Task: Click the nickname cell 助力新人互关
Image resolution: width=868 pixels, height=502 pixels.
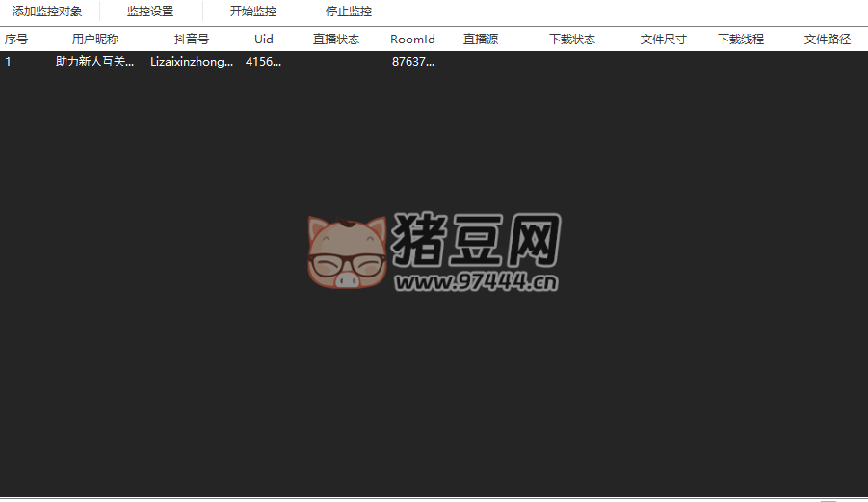Action: (95, 62)
